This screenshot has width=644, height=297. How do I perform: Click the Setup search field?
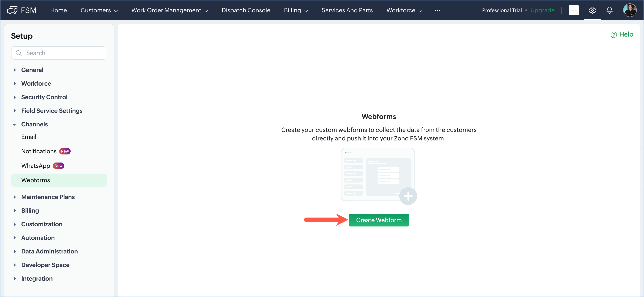tap(59, 53)
